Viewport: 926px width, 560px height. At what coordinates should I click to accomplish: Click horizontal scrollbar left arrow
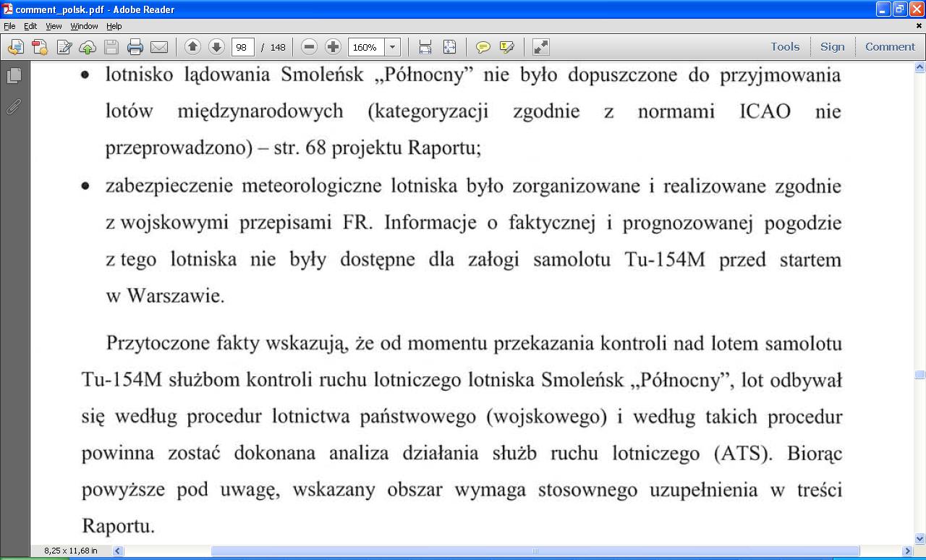tap(118, 551)
